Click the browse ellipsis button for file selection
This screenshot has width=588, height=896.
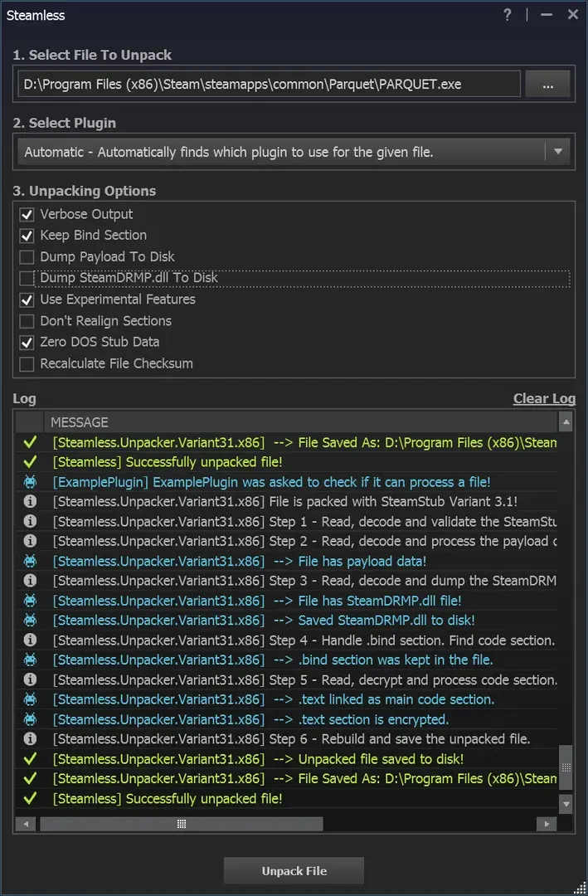point(547,85)
